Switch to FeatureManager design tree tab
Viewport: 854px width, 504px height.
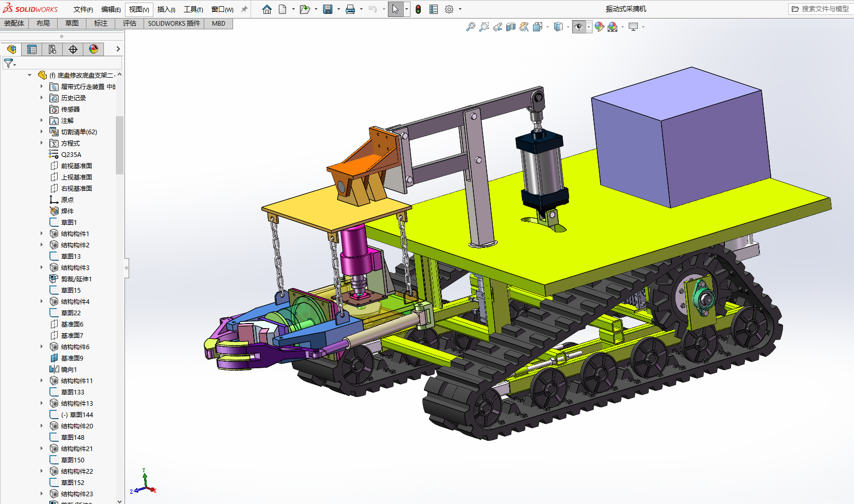pyautogui.click(x=11, y=49)
